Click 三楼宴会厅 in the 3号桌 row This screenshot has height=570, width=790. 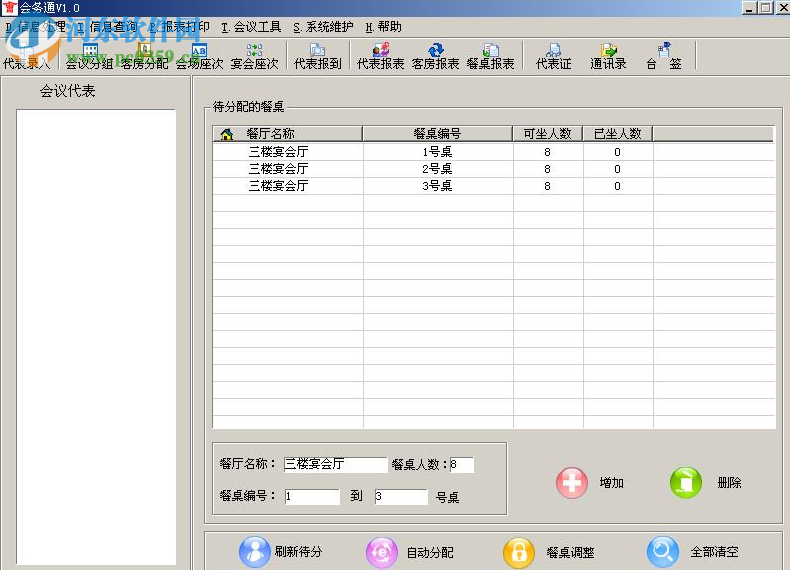(278, 186)
